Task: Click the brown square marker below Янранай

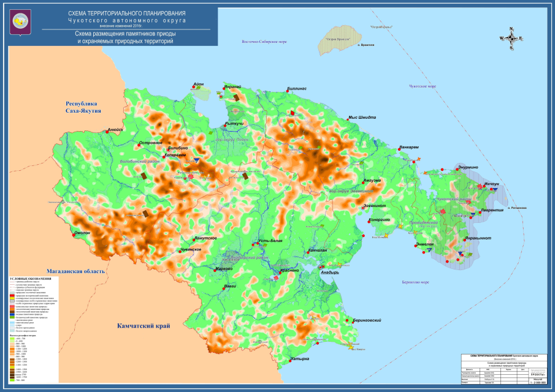Action: click(237, 97)
